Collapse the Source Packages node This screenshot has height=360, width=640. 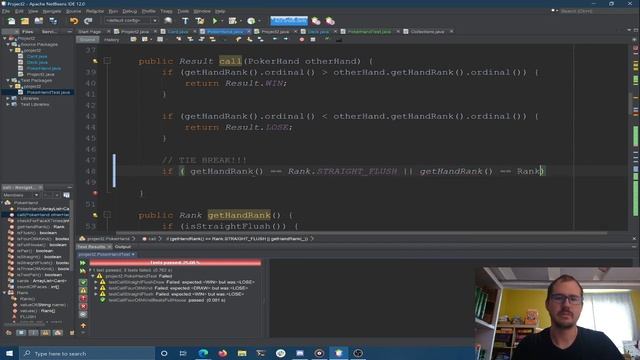pyautogui.click(x=8, y=44)
